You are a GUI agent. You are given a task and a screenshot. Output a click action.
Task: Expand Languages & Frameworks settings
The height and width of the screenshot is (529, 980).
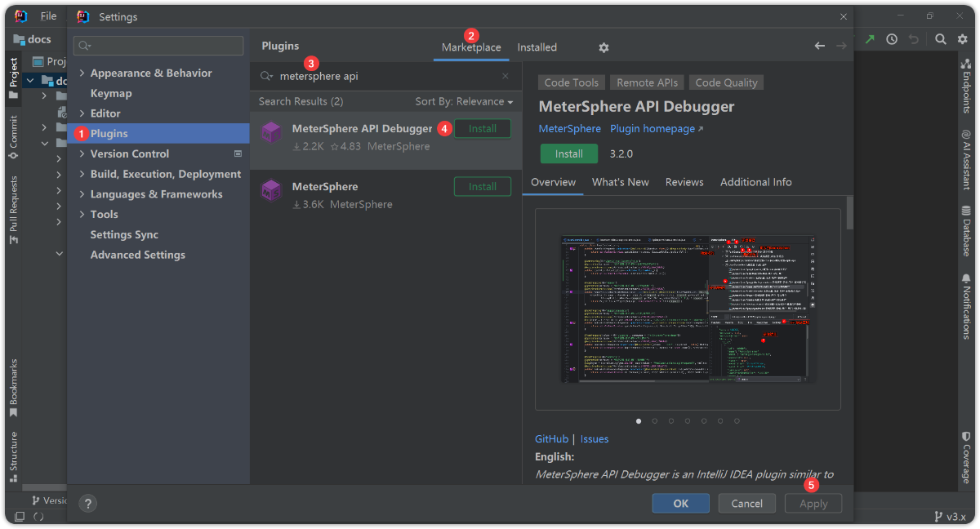tap(82, 194)
